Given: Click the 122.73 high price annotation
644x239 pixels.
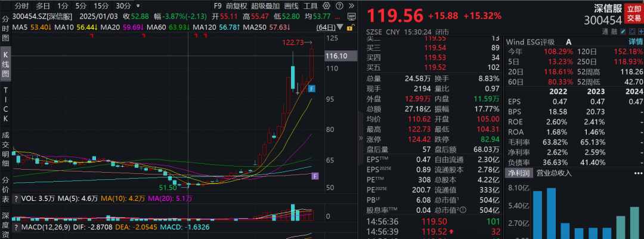Looking at the screenshot, I should (x=293, y=42).
